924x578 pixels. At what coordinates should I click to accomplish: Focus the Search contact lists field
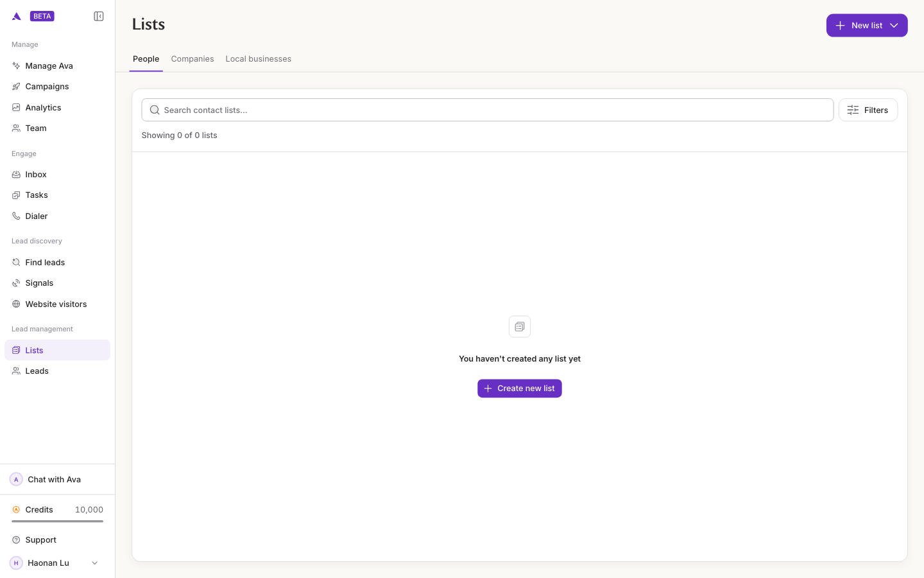(x=487, y=110)
